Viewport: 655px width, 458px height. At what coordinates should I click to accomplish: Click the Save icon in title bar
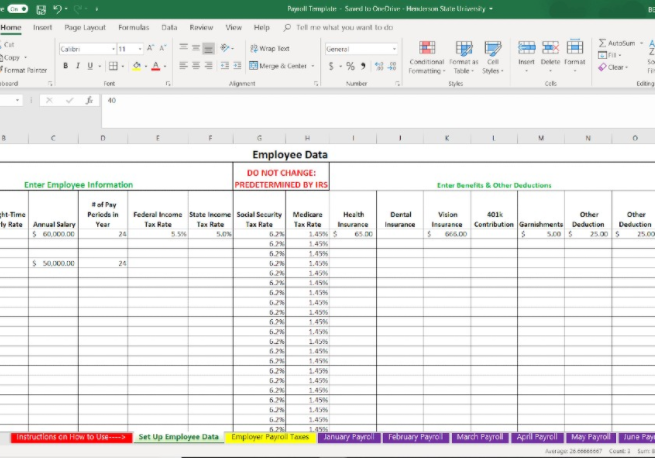41,9
